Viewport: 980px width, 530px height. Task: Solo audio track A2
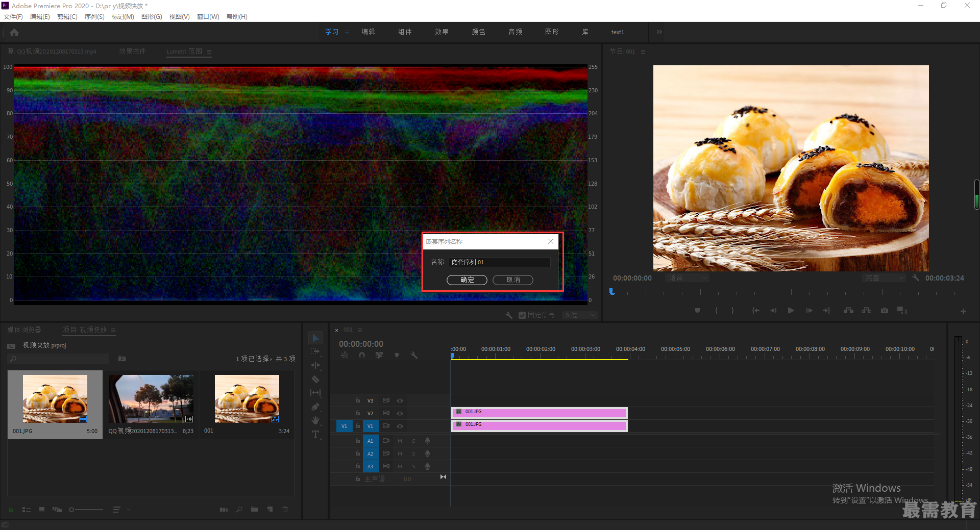pyautogui.click(x=413, y=453)
